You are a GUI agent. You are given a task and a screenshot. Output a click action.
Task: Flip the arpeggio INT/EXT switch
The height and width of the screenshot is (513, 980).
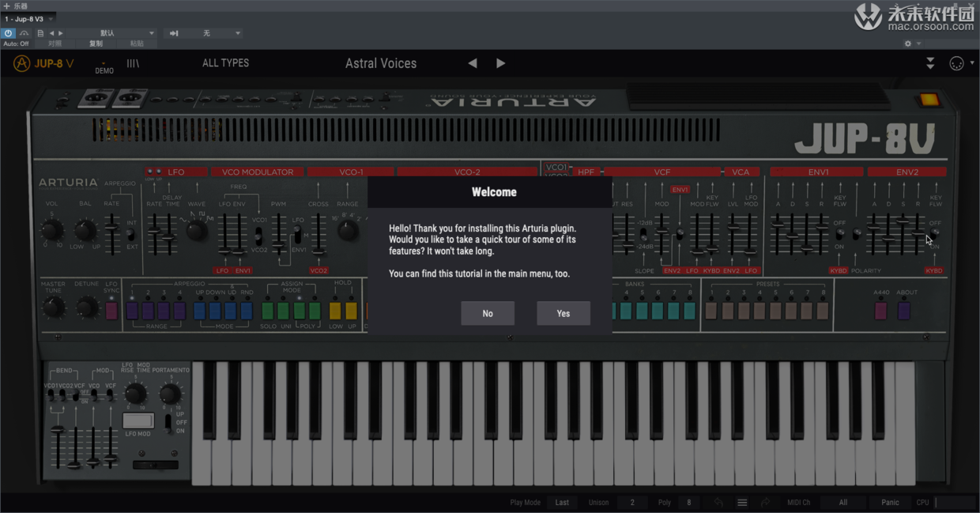tap(131, 235)
